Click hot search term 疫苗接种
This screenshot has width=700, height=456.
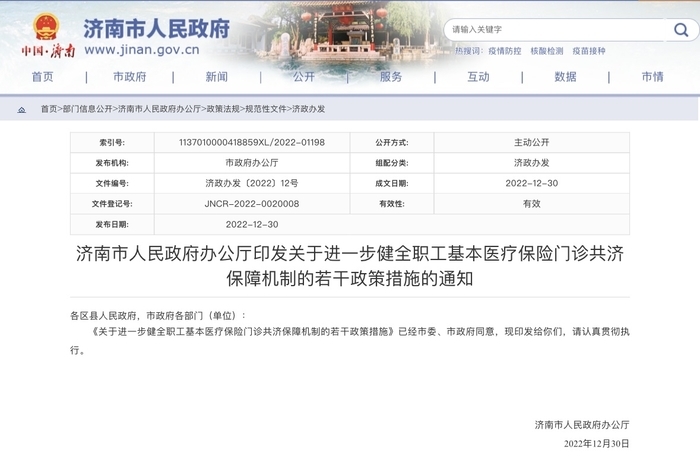click(589, 51)
